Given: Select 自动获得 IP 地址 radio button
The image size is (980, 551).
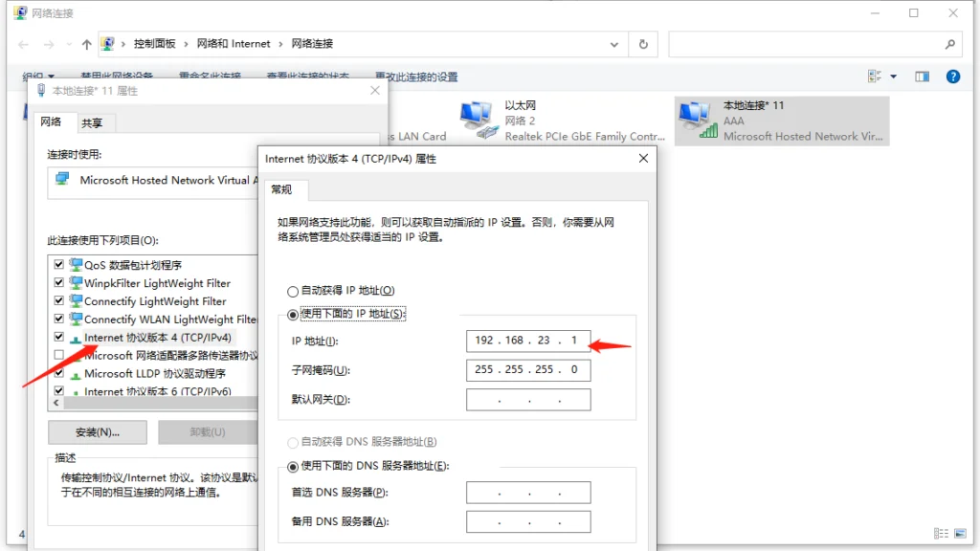Looking at the screenshot, I should click(x=293, y=291).
